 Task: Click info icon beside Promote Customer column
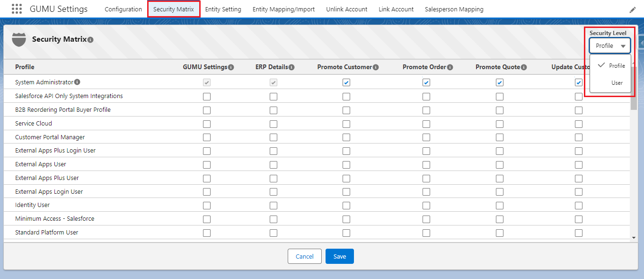(376, 67)
